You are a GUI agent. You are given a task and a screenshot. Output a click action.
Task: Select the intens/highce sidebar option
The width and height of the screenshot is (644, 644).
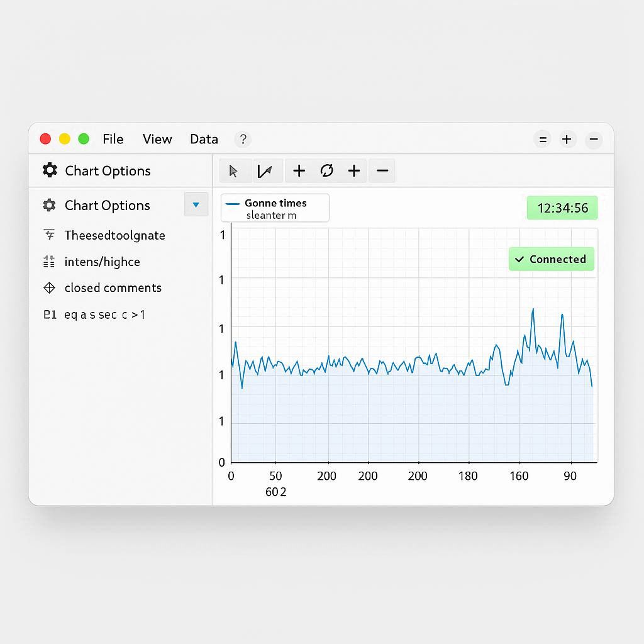click(102, 262)
